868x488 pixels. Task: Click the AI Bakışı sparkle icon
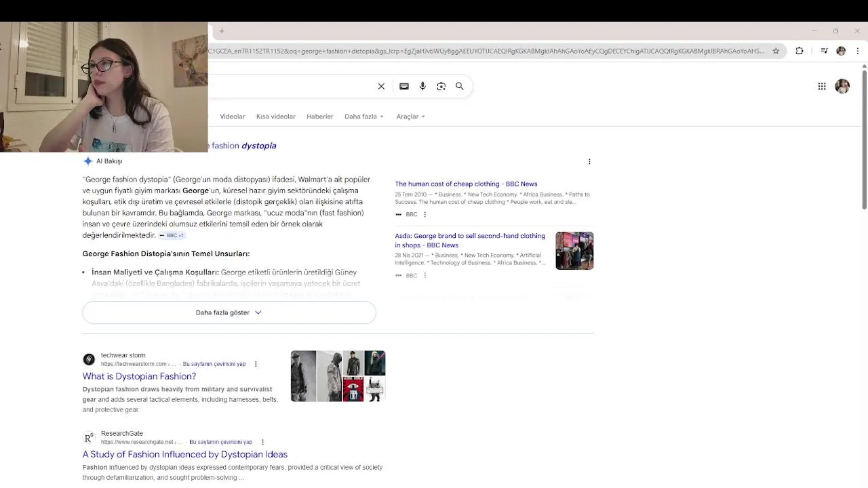click(x=87, y=161)
